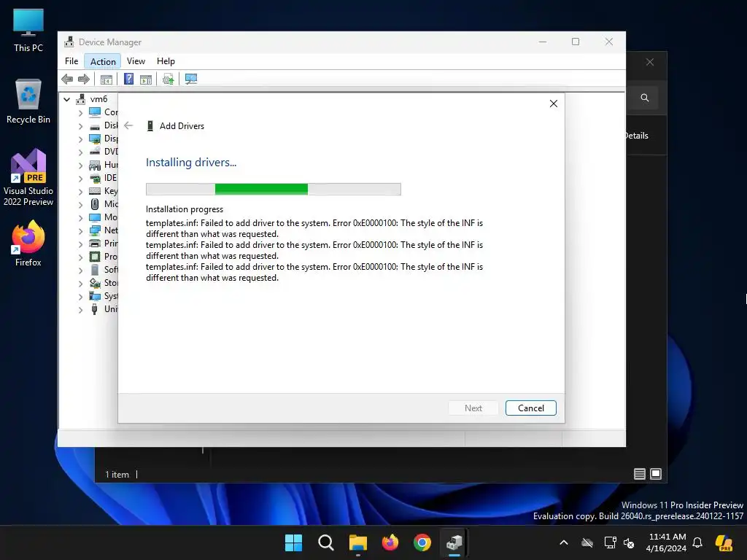
Task: Open the Action menu
Action: (x=103, y=61)
